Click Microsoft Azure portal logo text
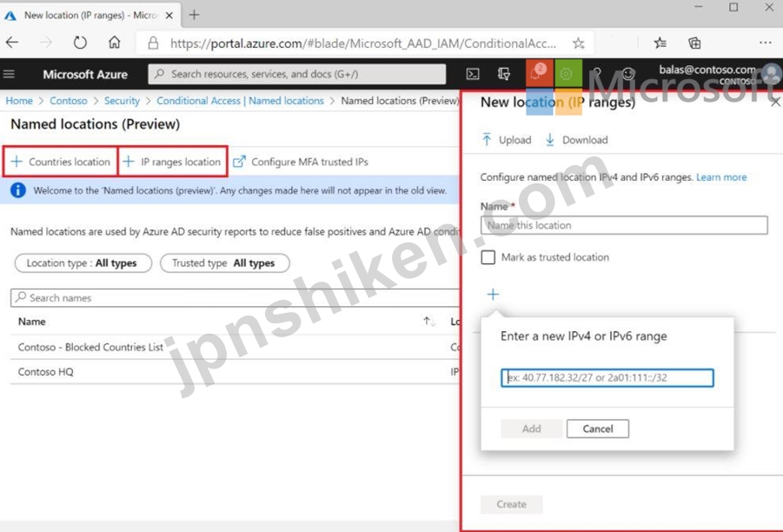Viewport: 783px width, 532px height. [x=85, y=75]
